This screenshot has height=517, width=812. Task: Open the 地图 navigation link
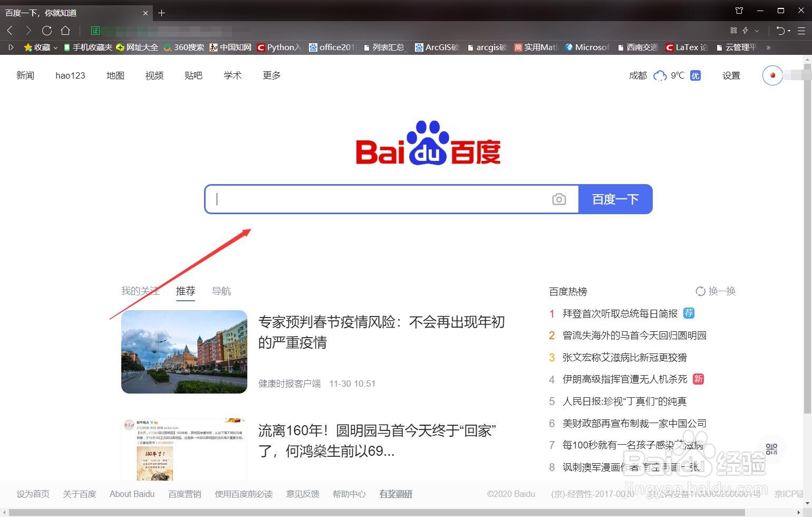click(115, 75)
